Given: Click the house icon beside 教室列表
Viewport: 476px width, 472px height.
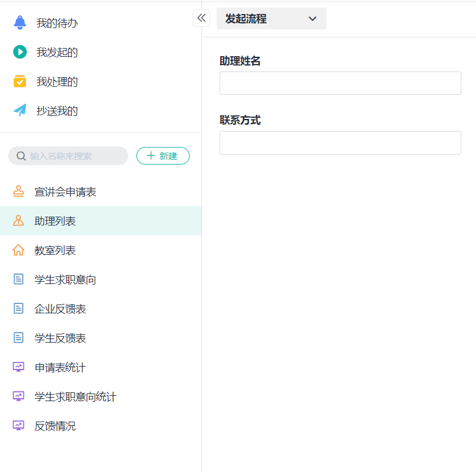Looking at the screenshot, I should pos(19,250).
